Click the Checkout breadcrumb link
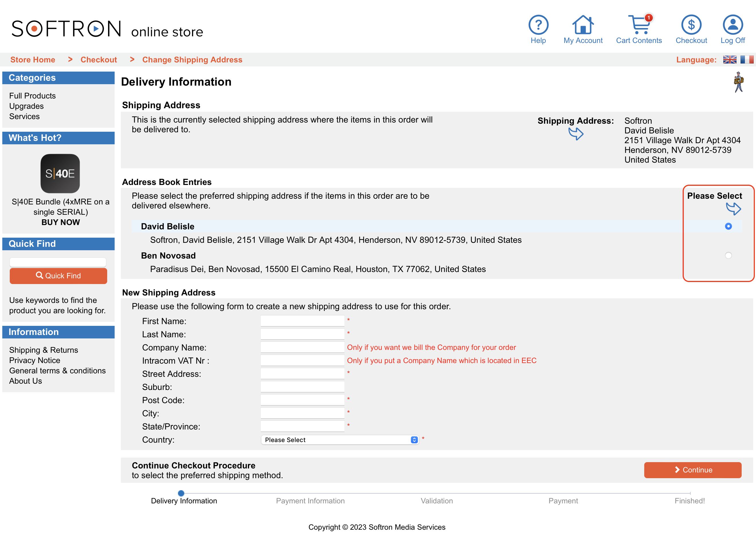Screen dimensions: 756x536 click(99, 60)
